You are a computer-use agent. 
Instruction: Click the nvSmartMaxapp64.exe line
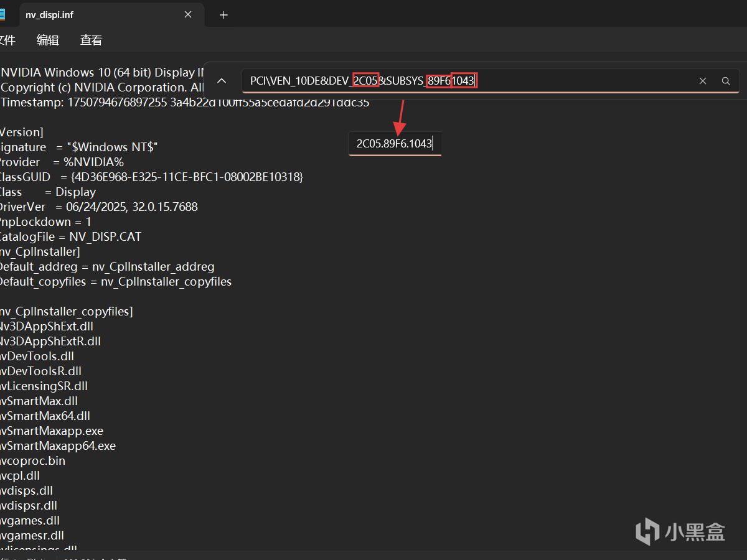(57, 446)
